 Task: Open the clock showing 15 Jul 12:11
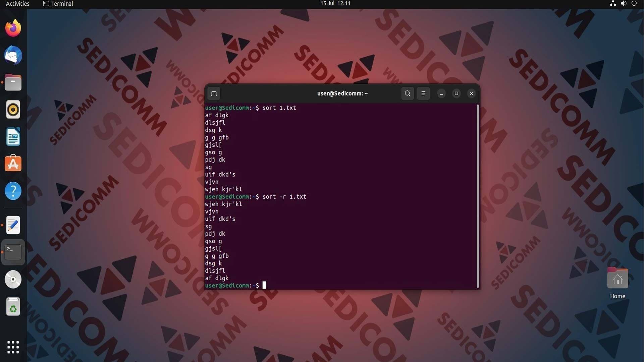click(335, 3)
